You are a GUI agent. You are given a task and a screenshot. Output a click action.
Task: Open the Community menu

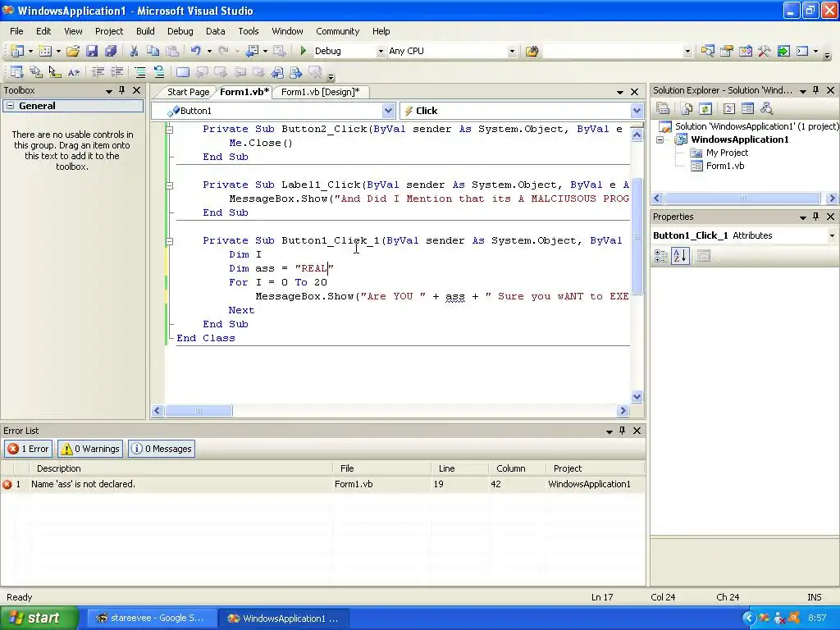[337, 31]
